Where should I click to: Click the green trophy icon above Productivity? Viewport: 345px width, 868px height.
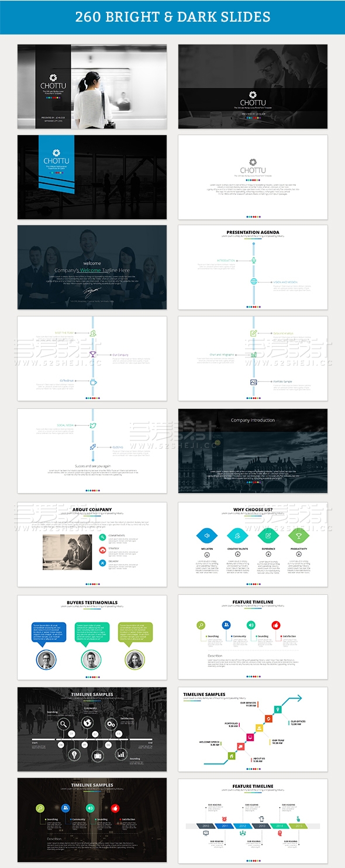click(298, 535)
